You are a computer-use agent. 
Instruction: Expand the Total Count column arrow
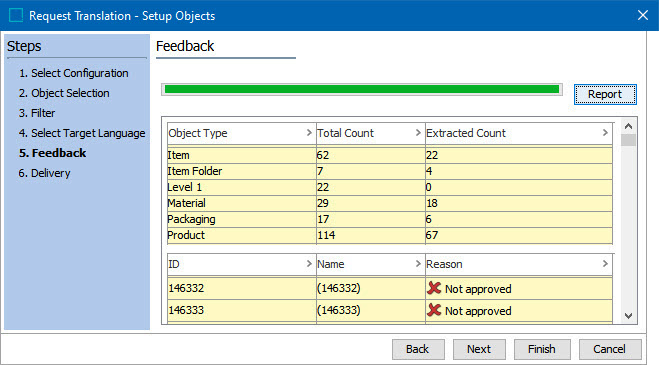click(x=418, y=132)
